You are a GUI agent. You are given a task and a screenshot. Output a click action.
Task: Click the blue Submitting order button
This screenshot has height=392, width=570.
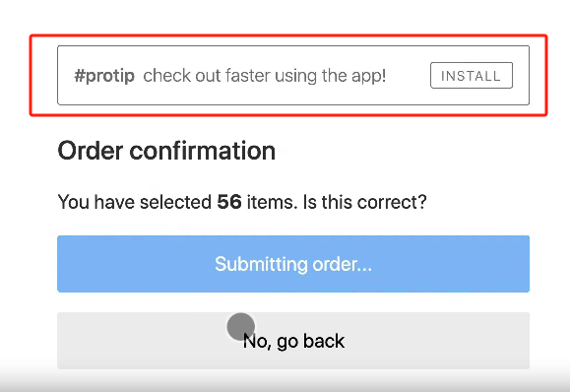(293, 264)
